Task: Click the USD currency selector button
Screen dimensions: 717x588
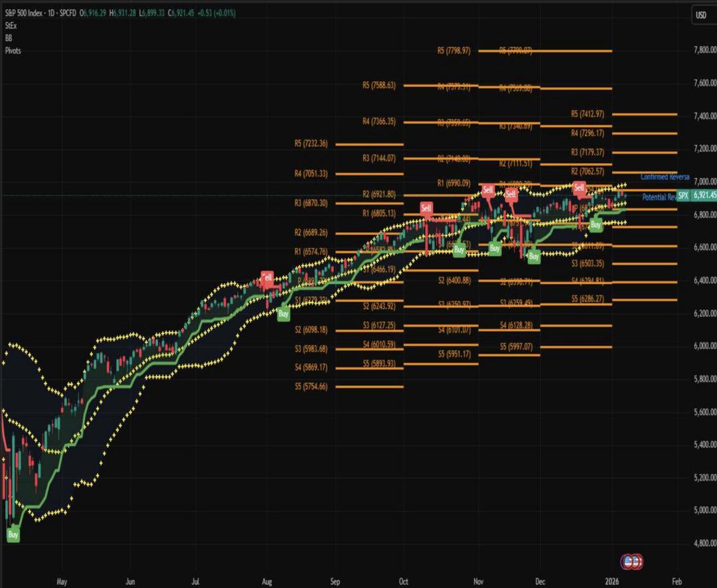Action: [701, 15]
